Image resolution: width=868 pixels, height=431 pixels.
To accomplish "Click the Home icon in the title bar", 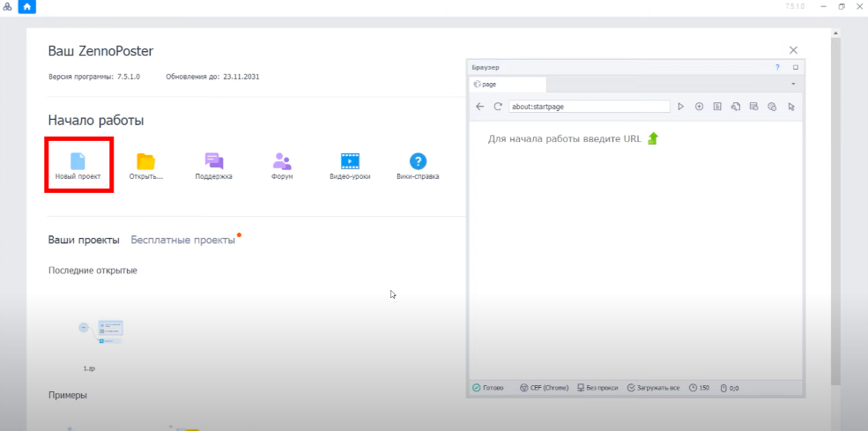I will click(x=26, y=7).
